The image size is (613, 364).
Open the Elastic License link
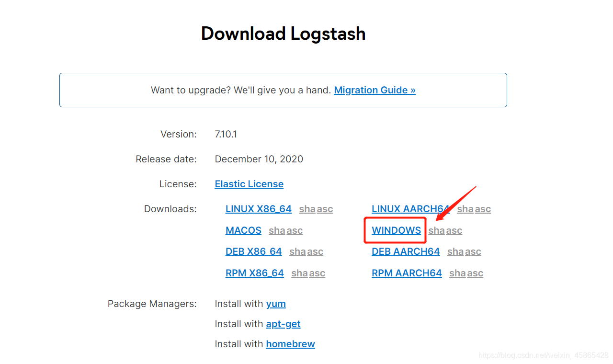point(249,184)
